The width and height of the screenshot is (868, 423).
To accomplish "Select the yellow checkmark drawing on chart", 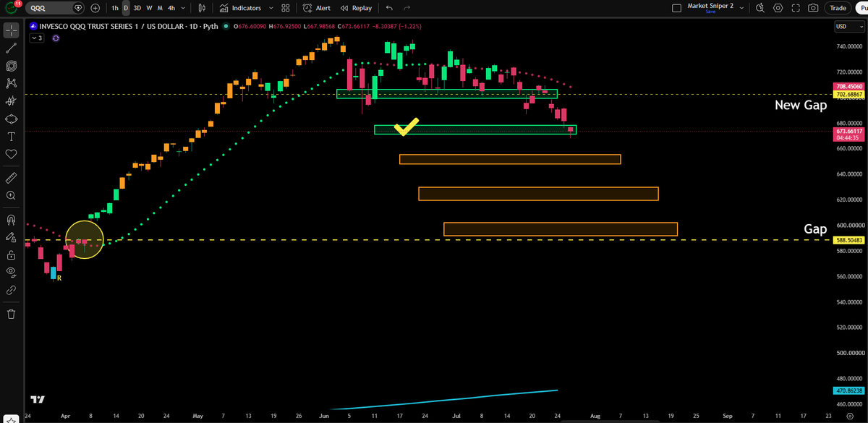I will pos(407,127).
